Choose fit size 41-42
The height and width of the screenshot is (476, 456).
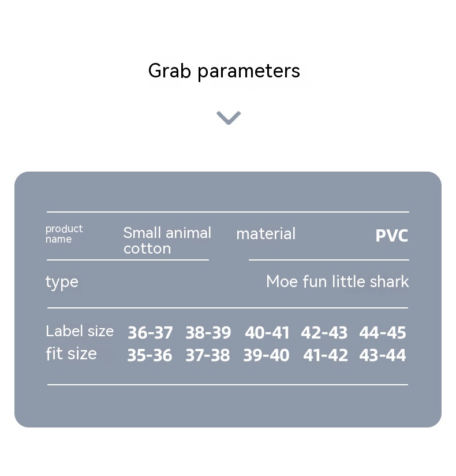(325, 355)
